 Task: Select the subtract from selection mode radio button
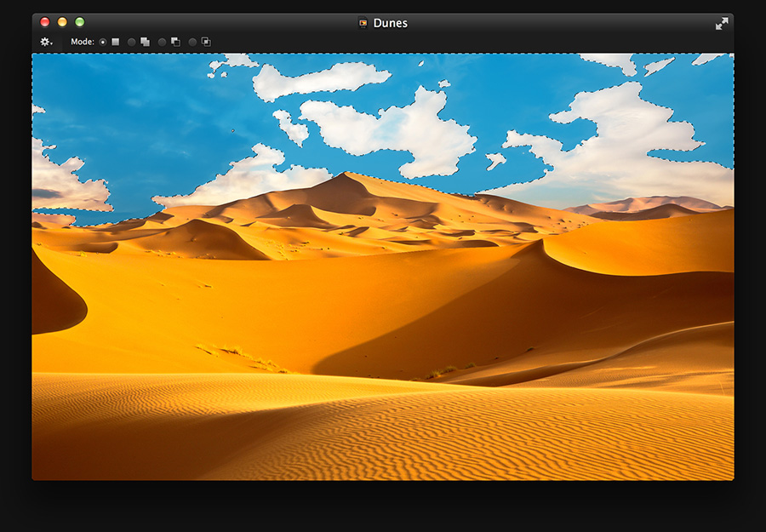pos(163,42)
